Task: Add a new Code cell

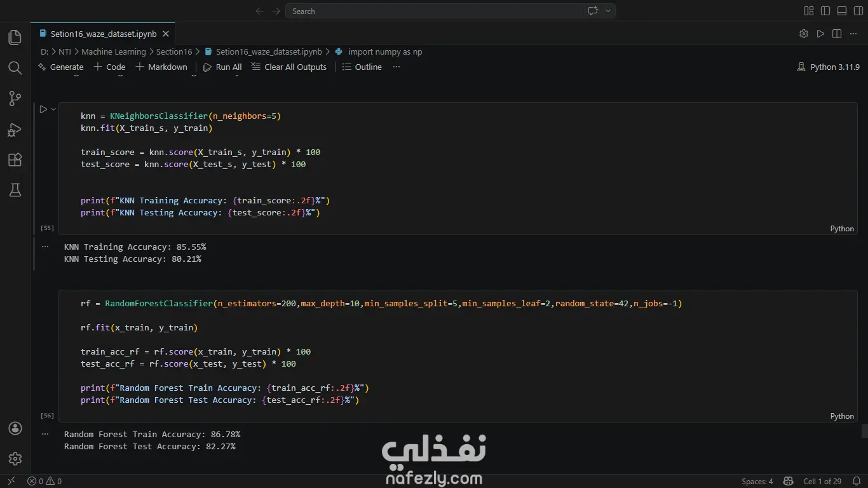Action: click(x=109, y=67)
